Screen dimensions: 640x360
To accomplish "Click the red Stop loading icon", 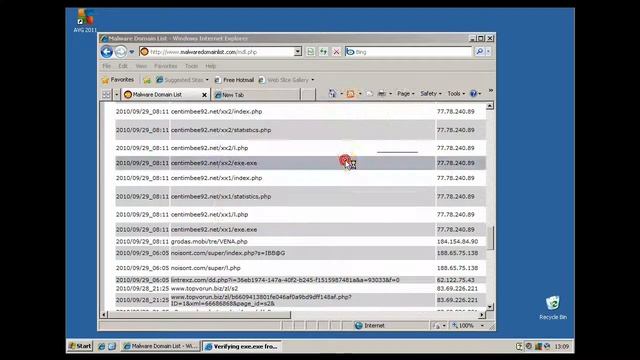I will 336,52.
